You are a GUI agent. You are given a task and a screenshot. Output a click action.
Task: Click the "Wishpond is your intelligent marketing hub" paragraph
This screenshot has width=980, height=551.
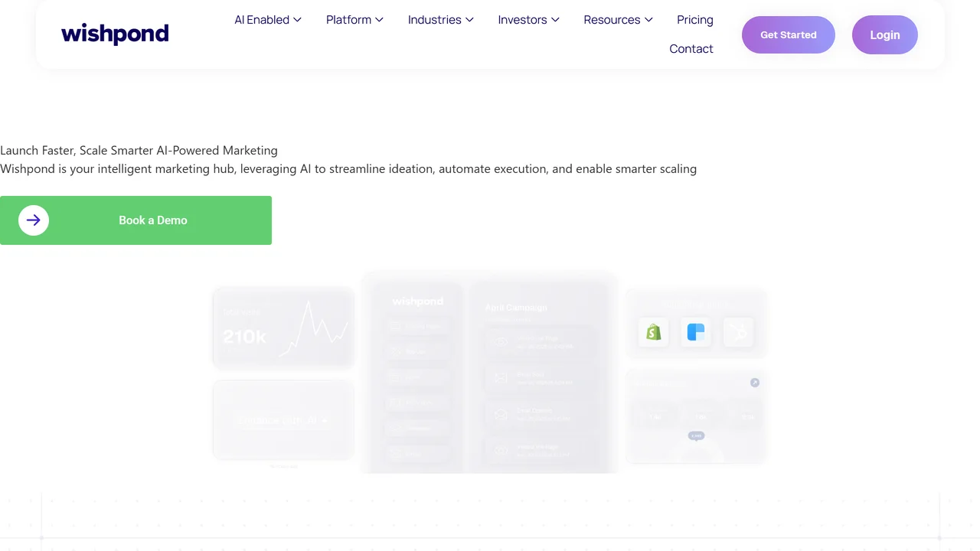pyautogui.click(x=348, y=169)
